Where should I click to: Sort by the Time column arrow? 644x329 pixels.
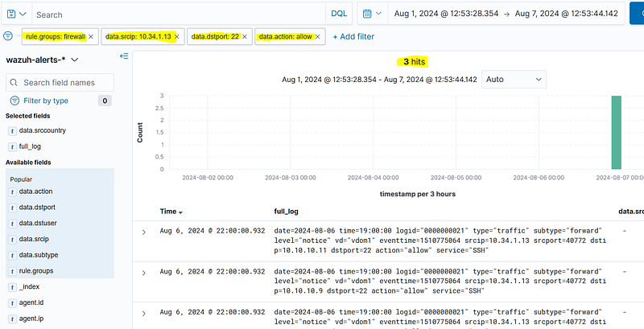180,212
